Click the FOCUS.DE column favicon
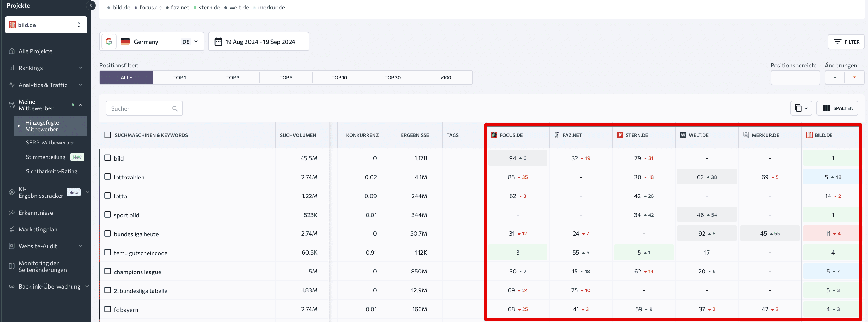Image resolution: width=868 pixels, height=322 pixels. tap(494, 135)
